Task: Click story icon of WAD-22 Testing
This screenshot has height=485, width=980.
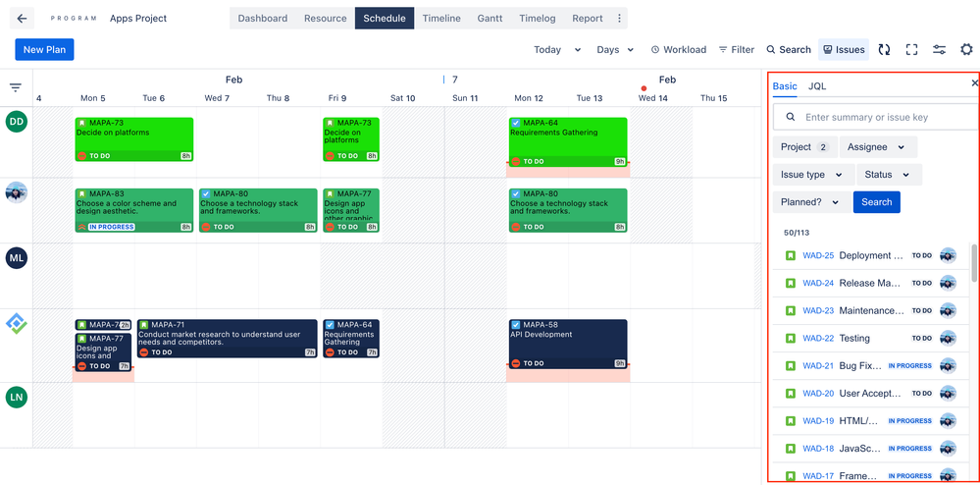Action: (790, 338)
